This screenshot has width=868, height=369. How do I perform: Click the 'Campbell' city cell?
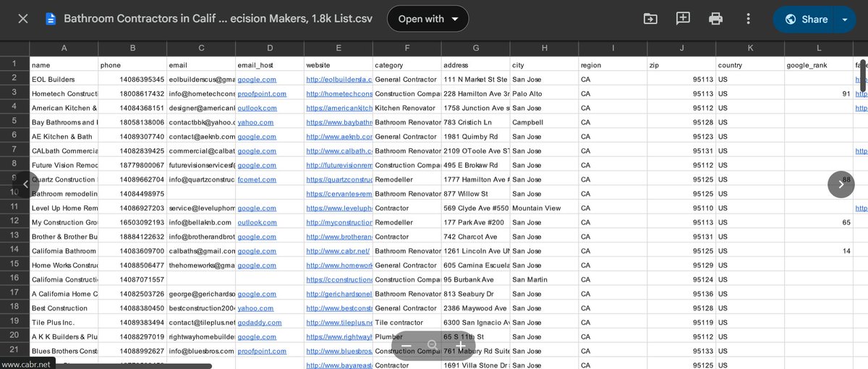(x=544, y=122)
